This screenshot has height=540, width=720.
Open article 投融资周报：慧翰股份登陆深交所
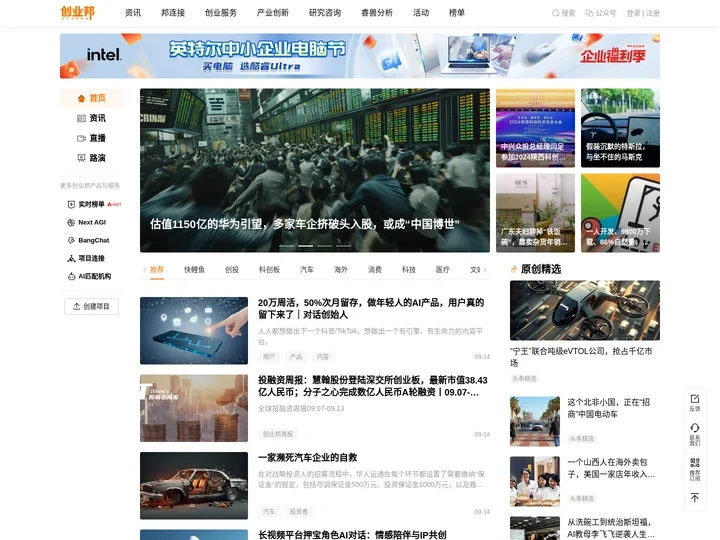(372, 386)
